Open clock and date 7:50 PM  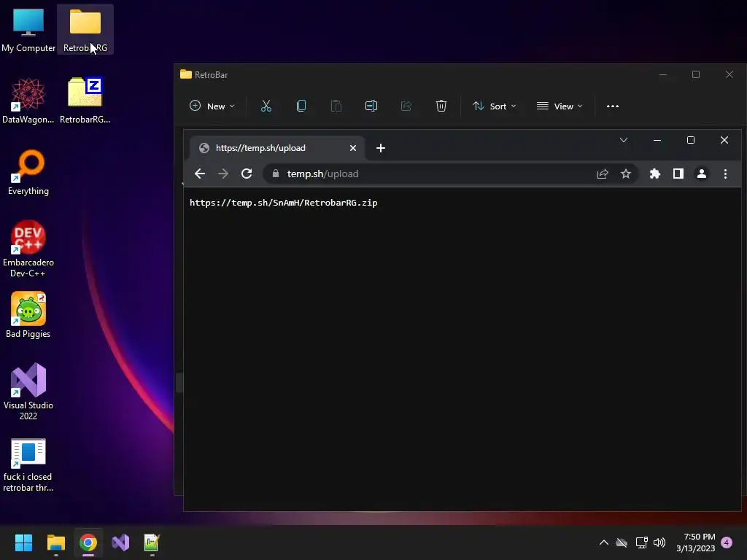point(695,542)
